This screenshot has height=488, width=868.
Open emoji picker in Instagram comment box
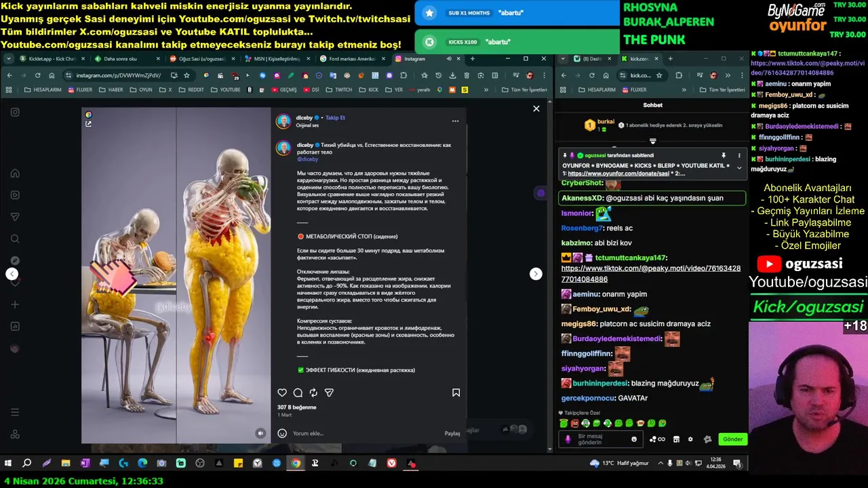point(282,433)
